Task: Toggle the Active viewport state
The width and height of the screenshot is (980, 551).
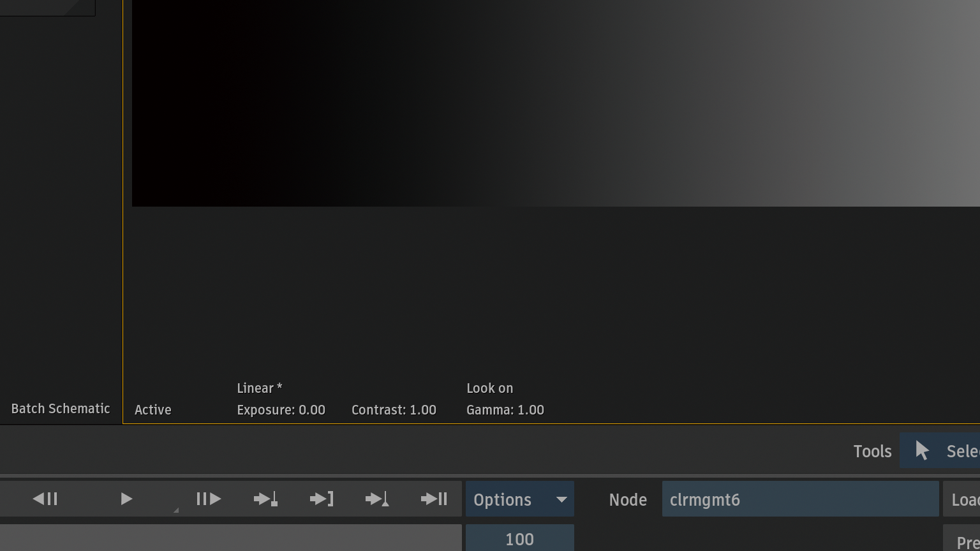Action: click(x=153, y=410)
